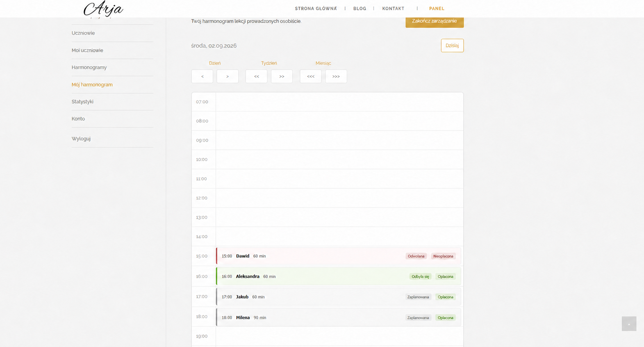Open Konto in the sidebar

[x=78, y=119]
